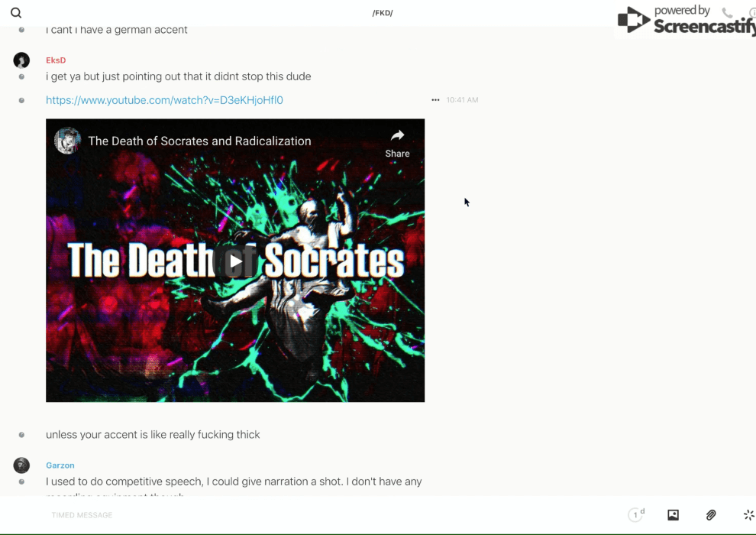756x535 pixels.
Task: Click the image upload icon
Action: 673,515
